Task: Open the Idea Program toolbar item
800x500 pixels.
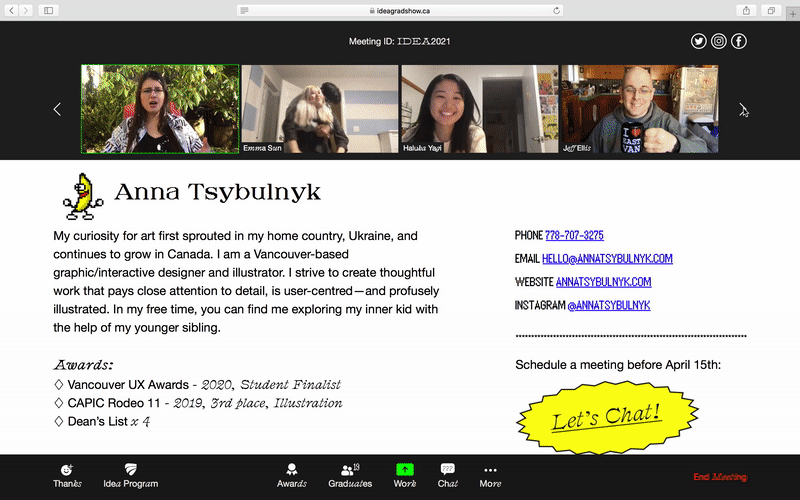Action: point(131,476)
